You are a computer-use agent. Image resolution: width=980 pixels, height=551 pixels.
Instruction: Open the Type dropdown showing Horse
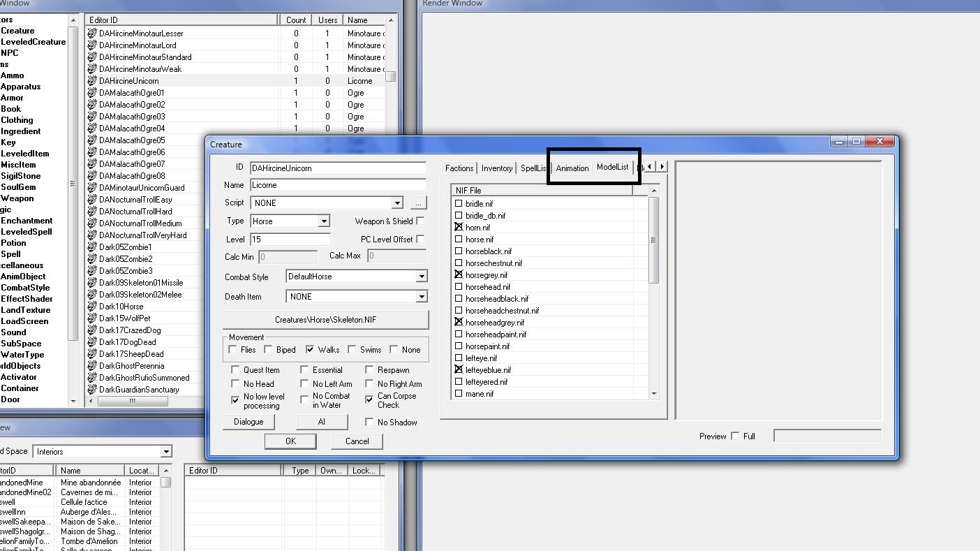click(x=323, y=221)
